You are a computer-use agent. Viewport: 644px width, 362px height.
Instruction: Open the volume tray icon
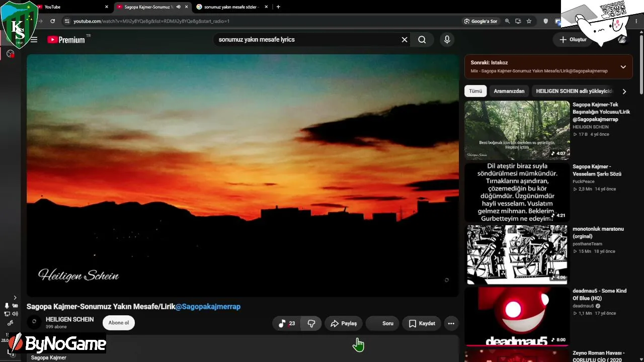15,314
